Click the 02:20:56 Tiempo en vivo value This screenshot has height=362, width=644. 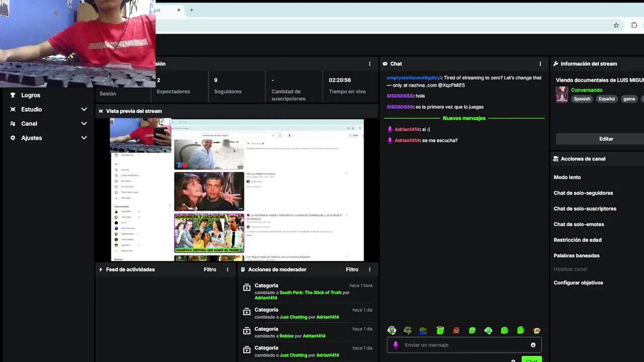340,80
